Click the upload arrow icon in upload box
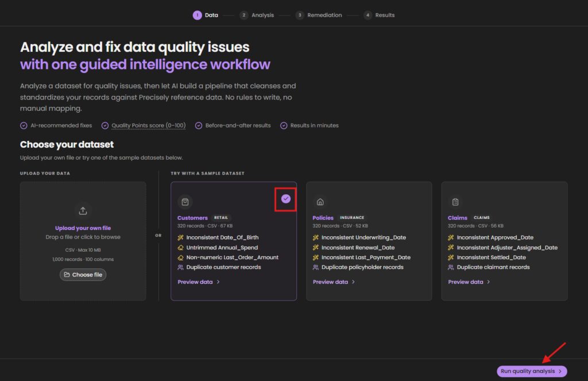588x381 pixels. [83, 210]
